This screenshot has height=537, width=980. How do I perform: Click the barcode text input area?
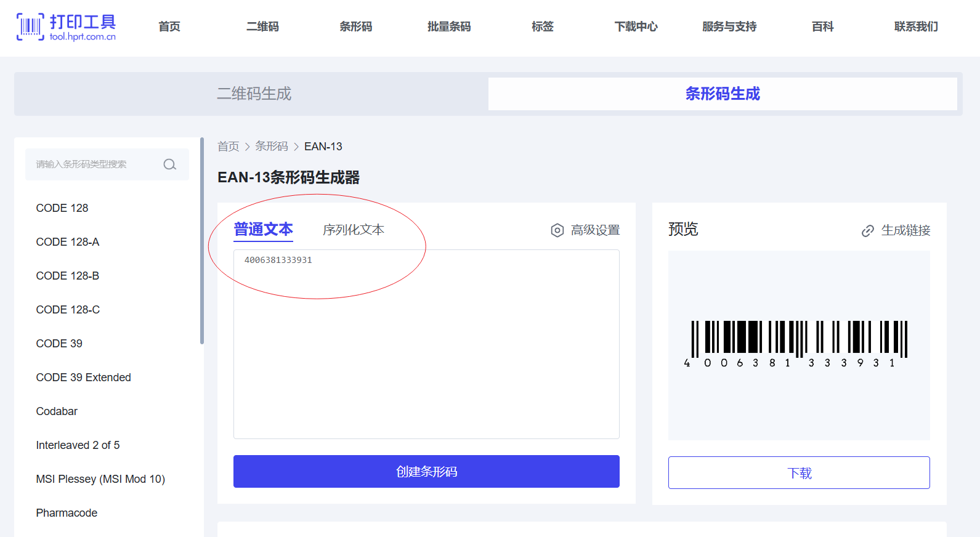pyautogui.click(x=426, y=344)
